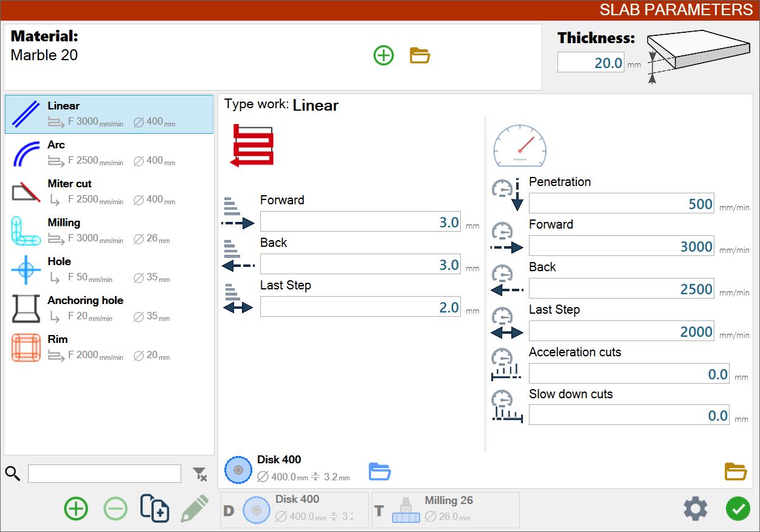The image size is (760, 532).
Task: Click the Forward step depth field
Action: (361, 222)
